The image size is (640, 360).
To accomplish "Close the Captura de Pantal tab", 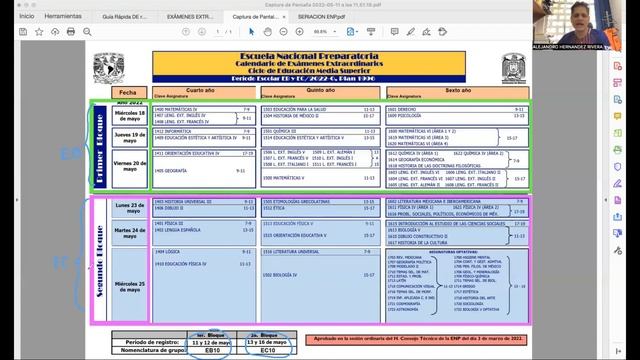I will click(284, 17).
